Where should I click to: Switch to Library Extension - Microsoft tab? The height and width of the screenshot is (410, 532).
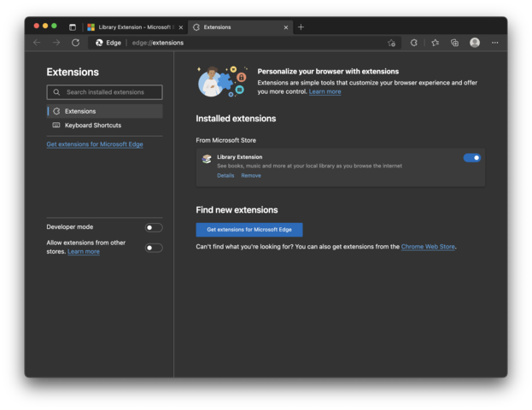point(135,27)
